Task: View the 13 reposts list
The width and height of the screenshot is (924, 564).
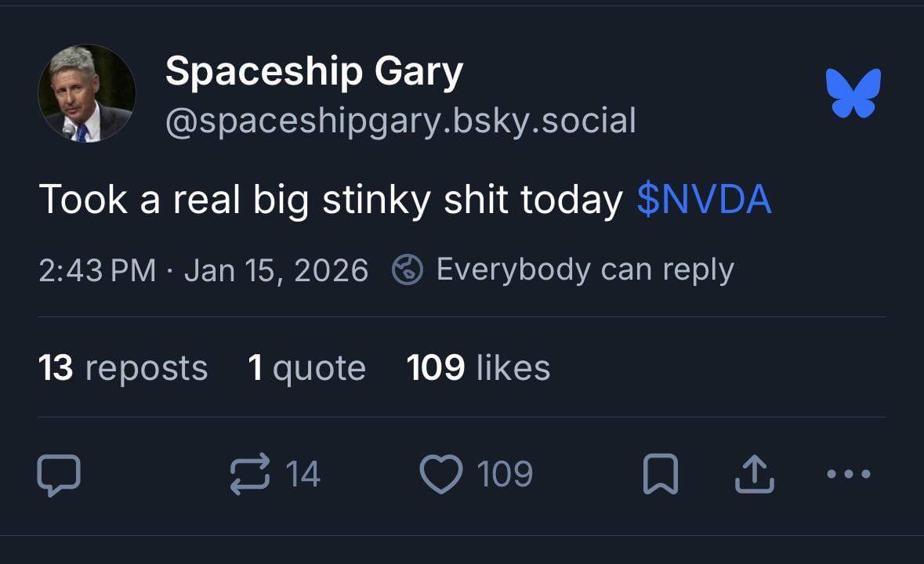Action: tap(123, 367)
